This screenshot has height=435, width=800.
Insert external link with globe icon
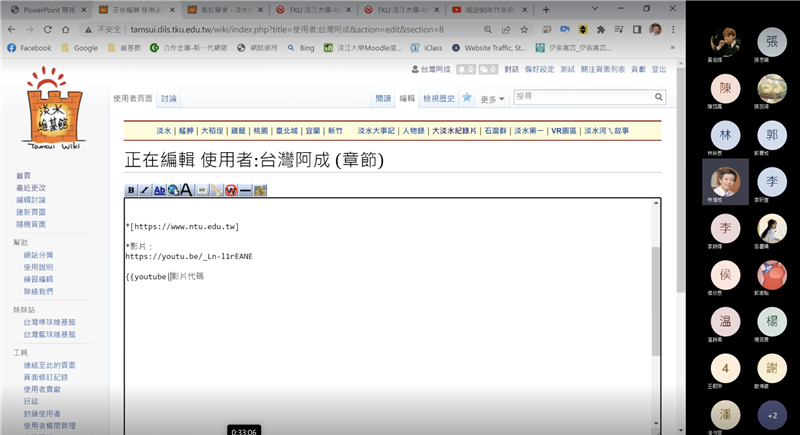pyautogui.click(x=173, y=190)
